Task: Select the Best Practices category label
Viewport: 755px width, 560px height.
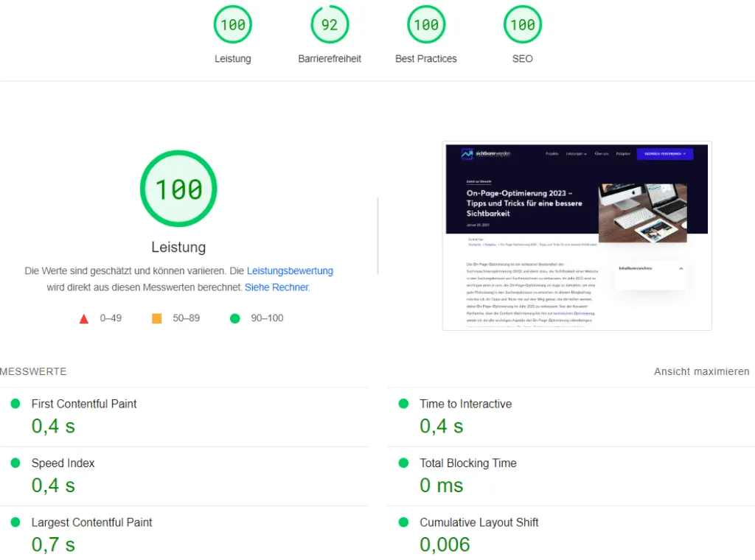Action: (426, 59)
